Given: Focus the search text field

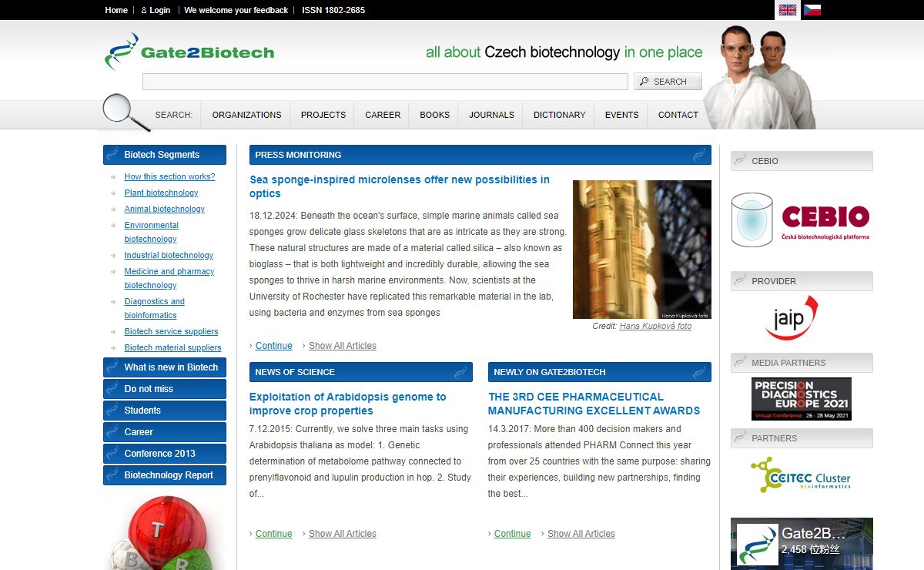Looking at the screenshot, I should tap(385, 82).
